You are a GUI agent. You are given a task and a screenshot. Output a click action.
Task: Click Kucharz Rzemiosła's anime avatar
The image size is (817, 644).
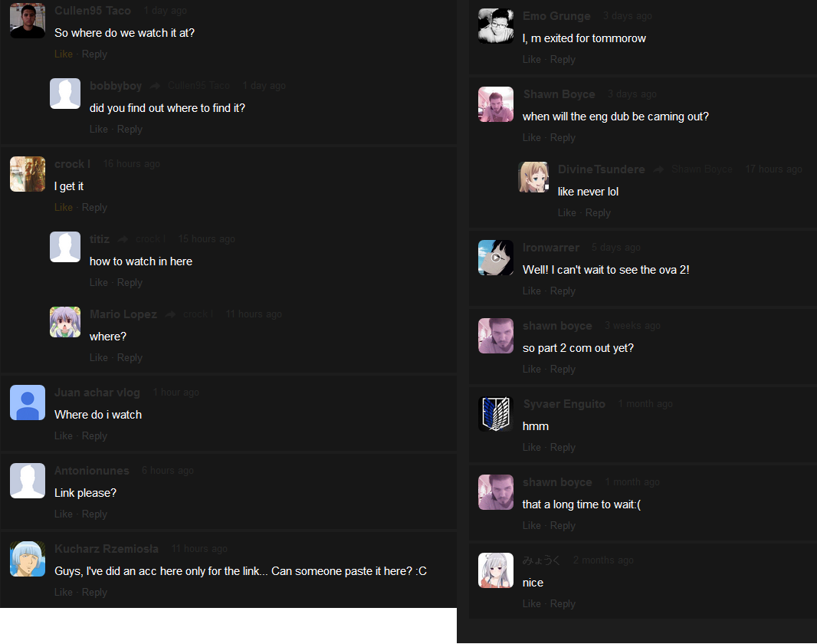pyautogui.click(x=28, y=559)
